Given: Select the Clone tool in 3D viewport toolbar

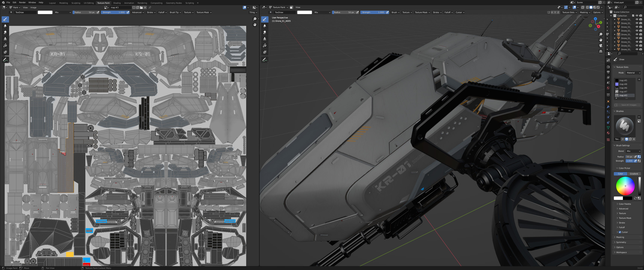Looking at the screenshot, I should (x=265, y=39).
